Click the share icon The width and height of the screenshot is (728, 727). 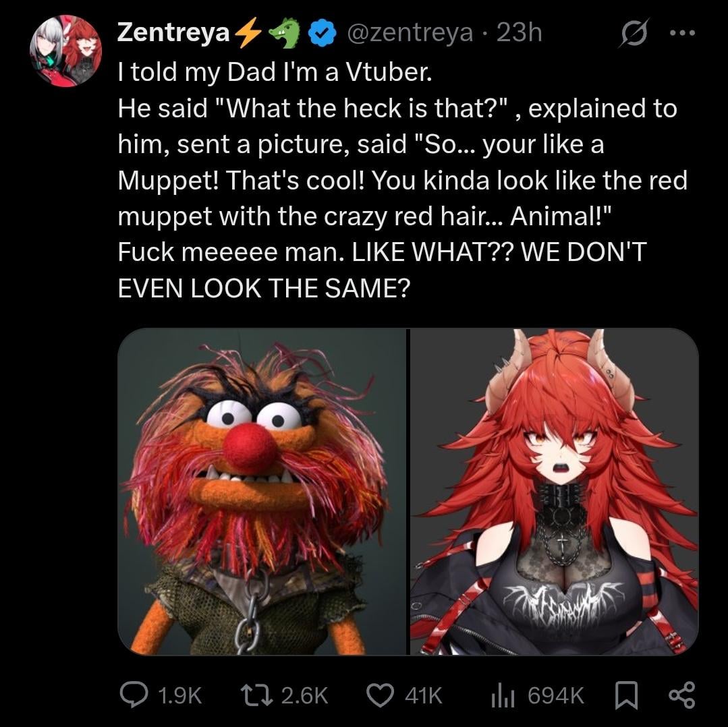pos(681,695)
